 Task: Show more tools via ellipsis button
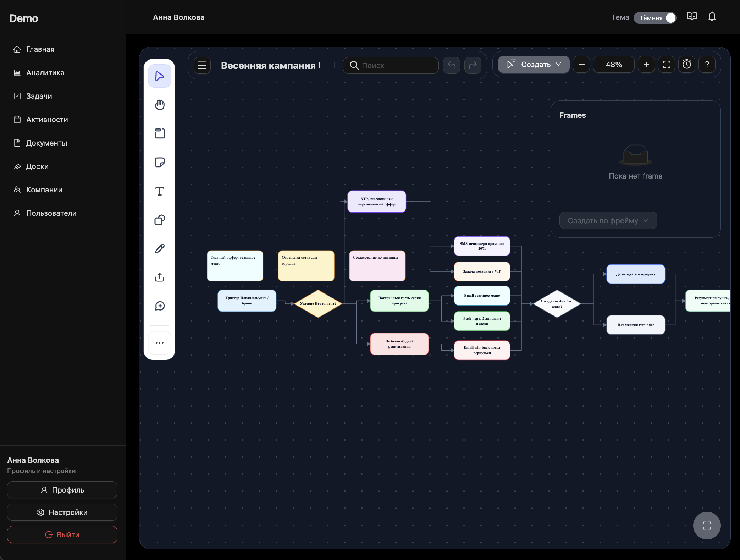[x=160, y=343]
